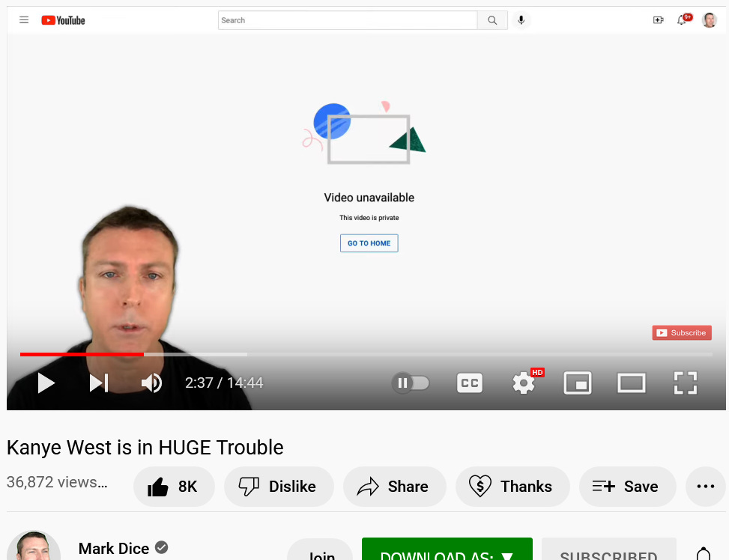Open the account avatar menu
The height and width of the screenshot is (560, 729).
(x=709, y=20)
